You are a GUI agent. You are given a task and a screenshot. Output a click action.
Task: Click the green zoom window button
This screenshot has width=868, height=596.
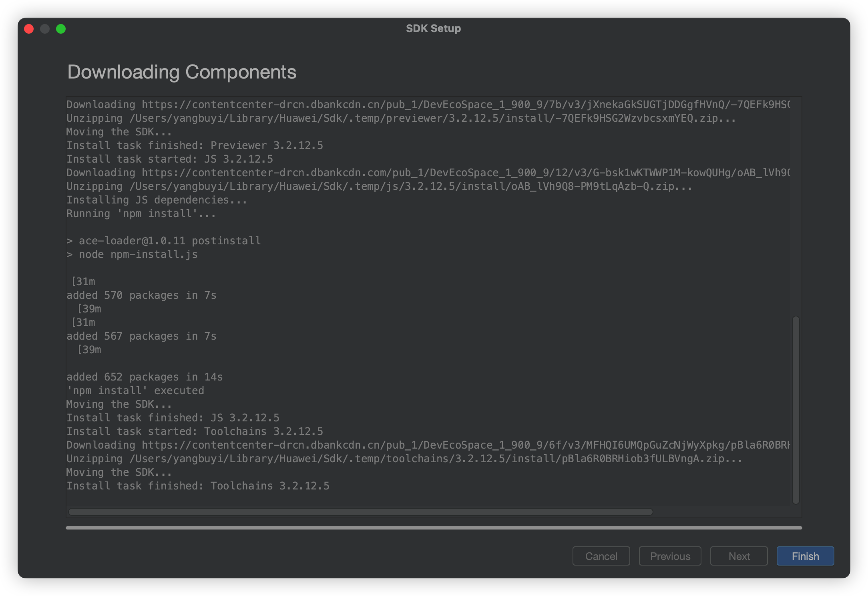61,29
